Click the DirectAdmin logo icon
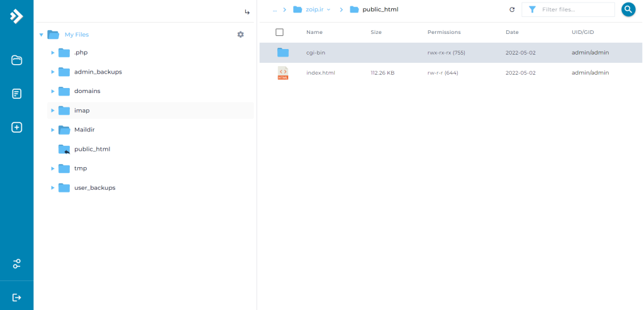Viewport: 644px width, 310px height. [x=16, y=16]
